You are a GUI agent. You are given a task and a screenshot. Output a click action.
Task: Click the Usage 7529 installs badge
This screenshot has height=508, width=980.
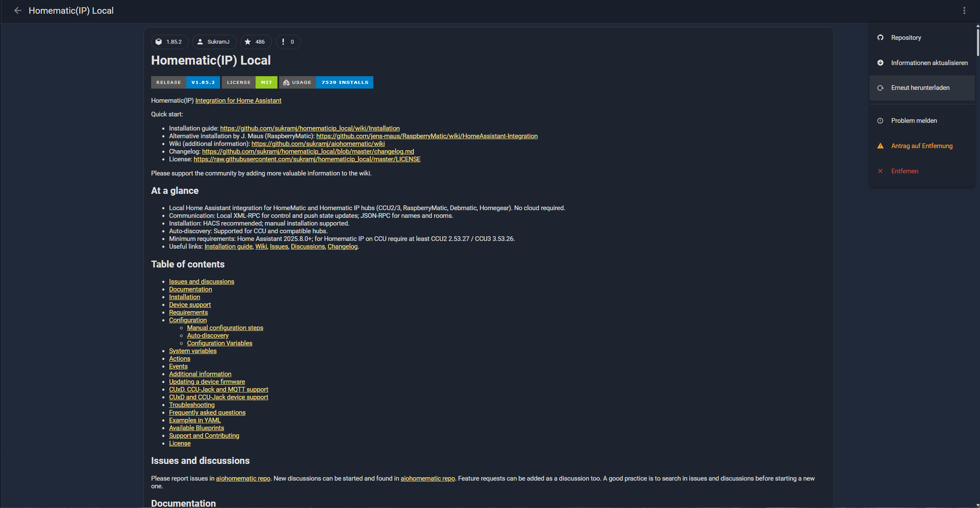pyautogui.click(x=326, y=82)
